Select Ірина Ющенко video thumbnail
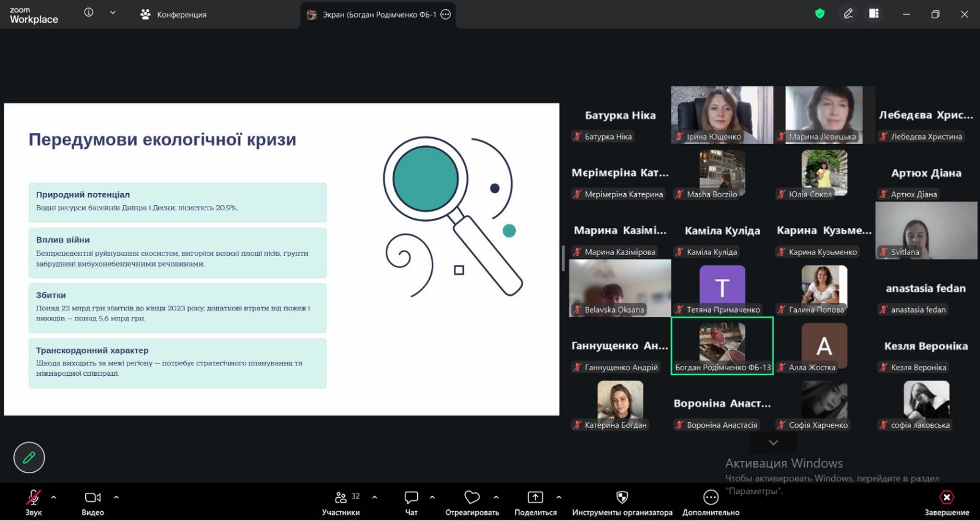980x521 pixels. click(x=722, y=115)
